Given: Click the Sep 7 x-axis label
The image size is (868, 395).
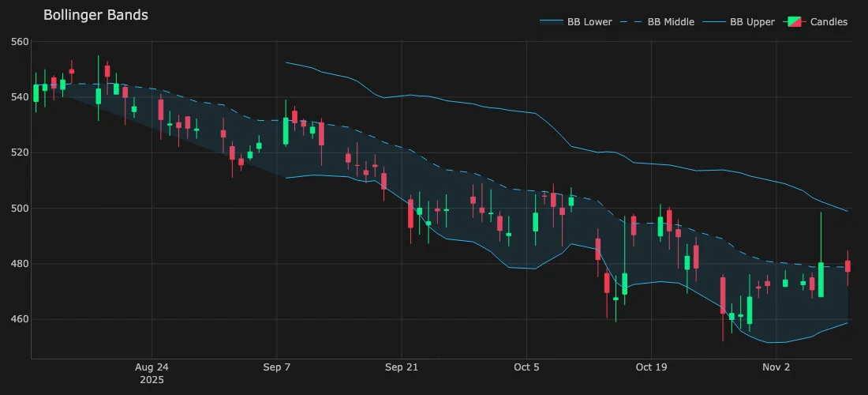Looking at the screenshot, I should (x=276, y=367).
